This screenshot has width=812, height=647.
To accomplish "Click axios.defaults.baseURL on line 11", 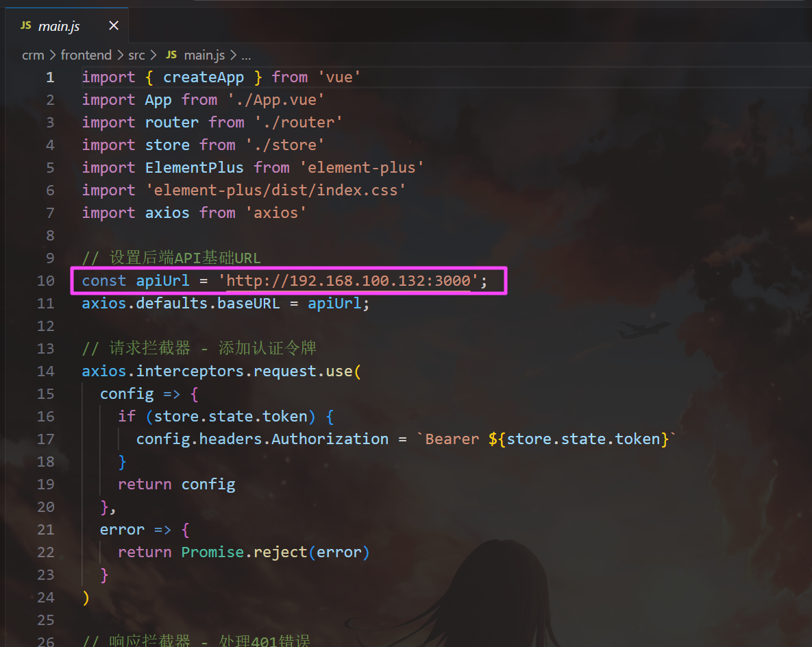I will point(181,304).
